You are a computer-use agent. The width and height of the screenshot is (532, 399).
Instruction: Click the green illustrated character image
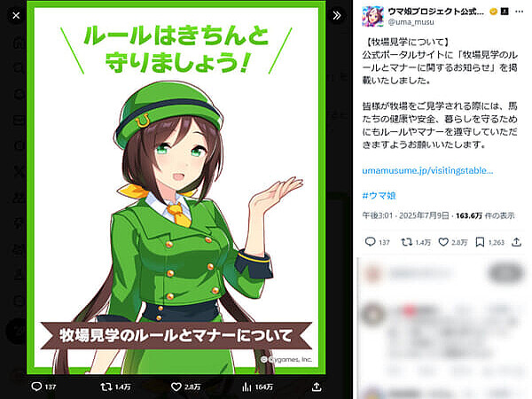tap(176, 188)
